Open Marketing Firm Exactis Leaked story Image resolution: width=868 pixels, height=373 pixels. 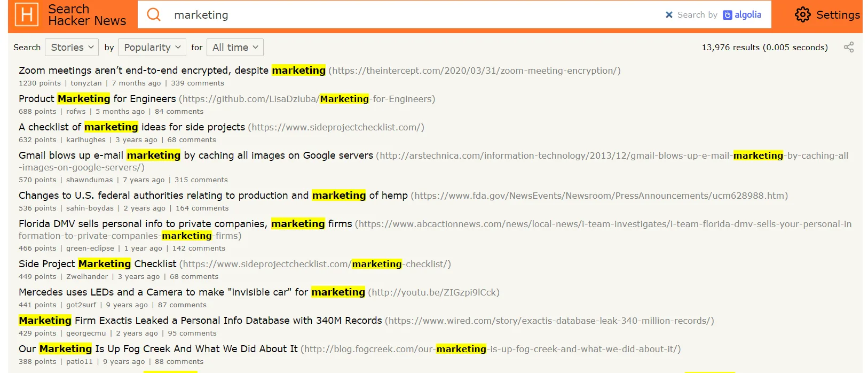[200, 321]
